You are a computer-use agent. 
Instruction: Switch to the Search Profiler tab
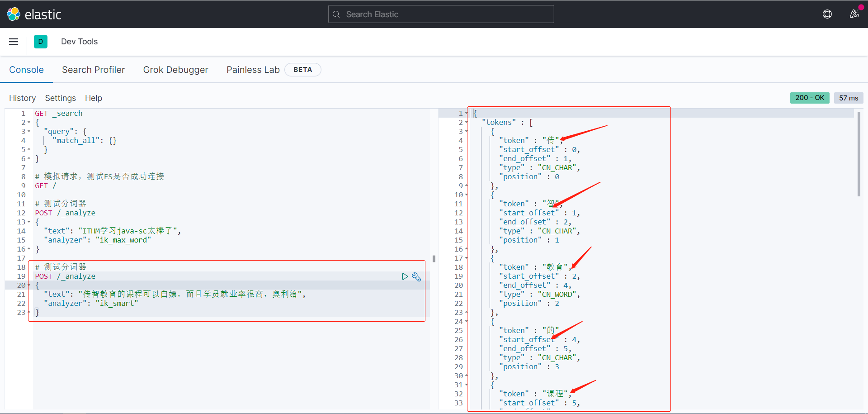tap(94, 70)
